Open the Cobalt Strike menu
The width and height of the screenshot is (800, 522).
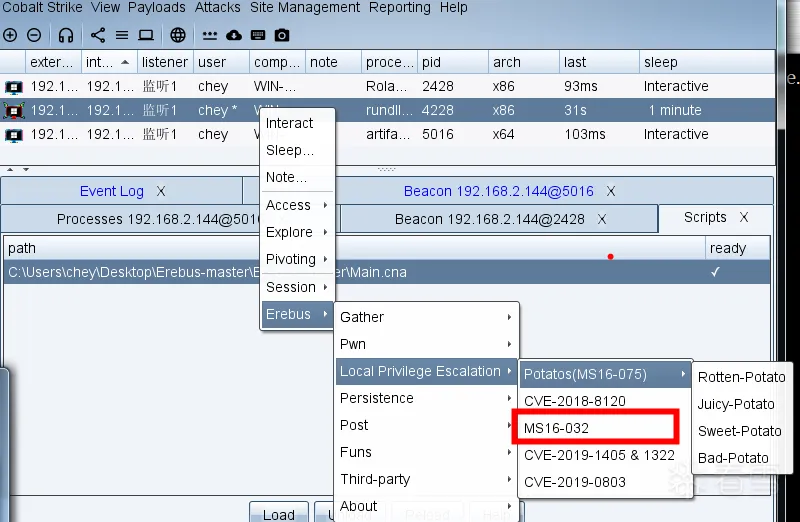tap(43, 7)
